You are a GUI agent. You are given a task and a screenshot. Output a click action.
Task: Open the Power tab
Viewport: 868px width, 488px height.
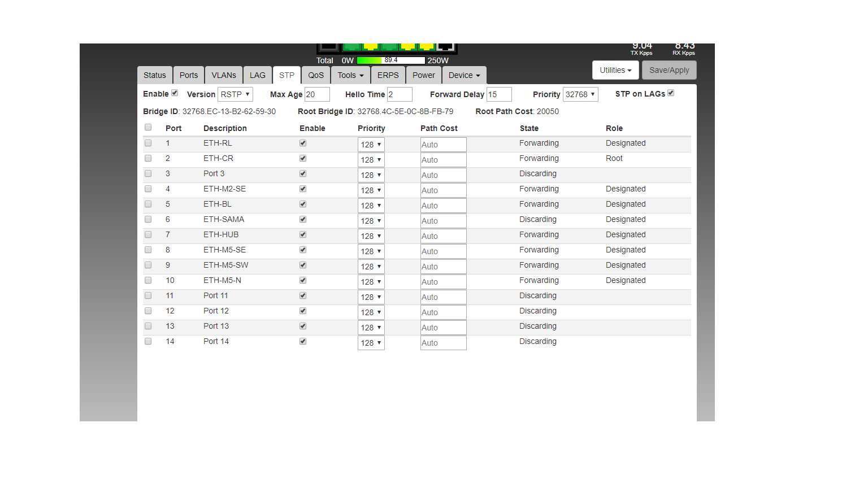423,75
